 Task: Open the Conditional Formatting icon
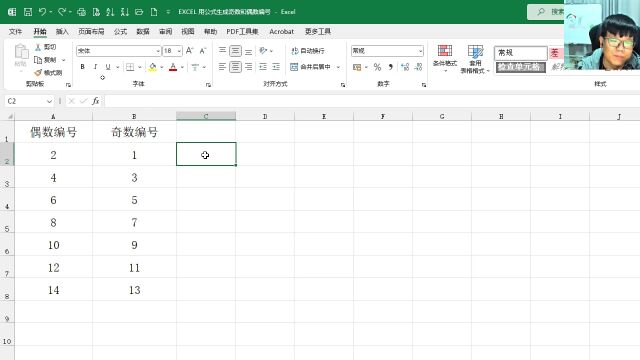(x=444, y=51)
